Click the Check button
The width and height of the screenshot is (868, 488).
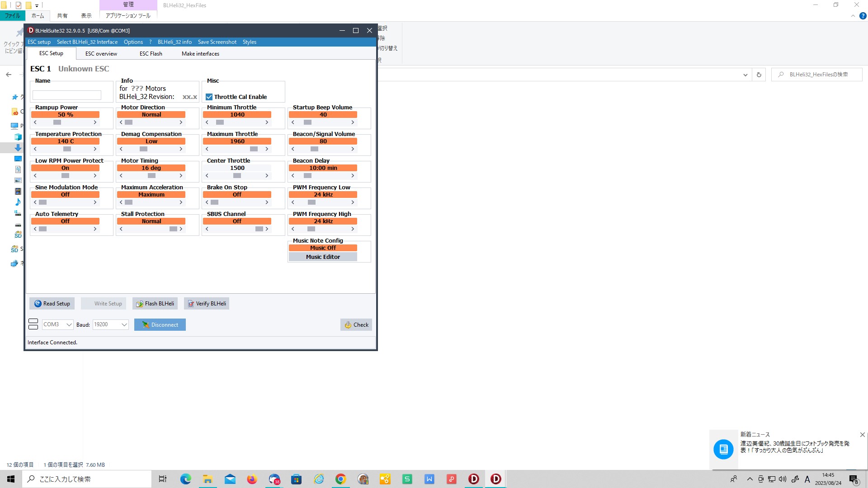click(x=356, y=325)
